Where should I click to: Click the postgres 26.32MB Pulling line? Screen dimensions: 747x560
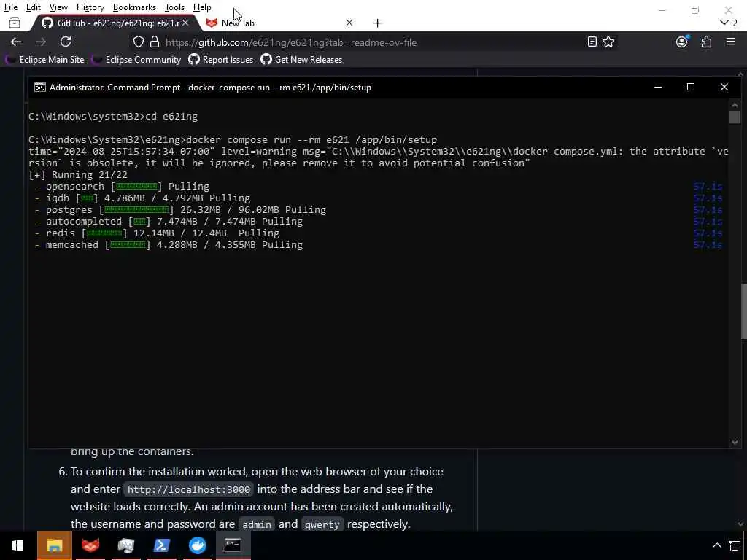tap(181, 209)
